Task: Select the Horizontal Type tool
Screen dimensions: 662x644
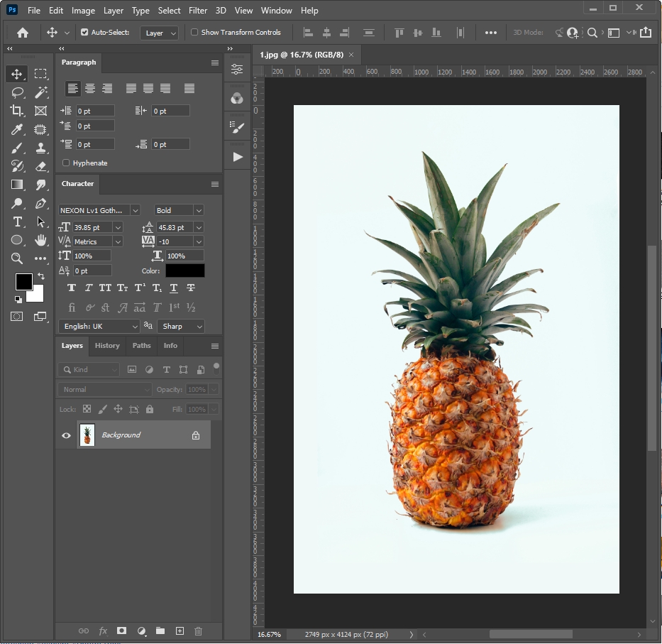Action: coord(17,222)
